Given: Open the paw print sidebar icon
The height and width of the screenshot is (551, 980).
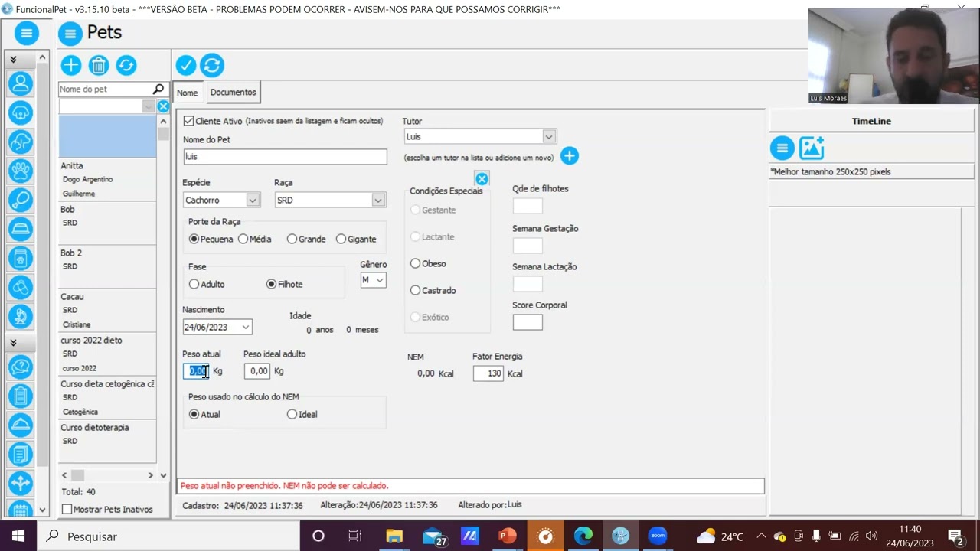Looking at the screenshot, I should pyautogui.click(x=21, y=171).
